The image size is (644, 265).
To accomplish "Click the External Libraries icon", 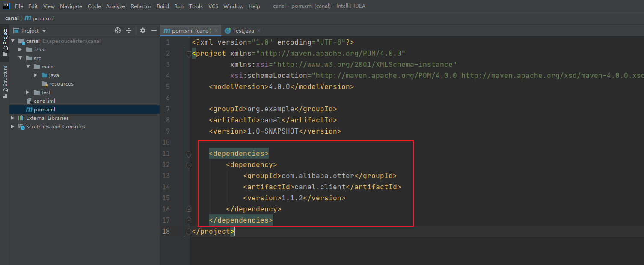I will 21,118.
